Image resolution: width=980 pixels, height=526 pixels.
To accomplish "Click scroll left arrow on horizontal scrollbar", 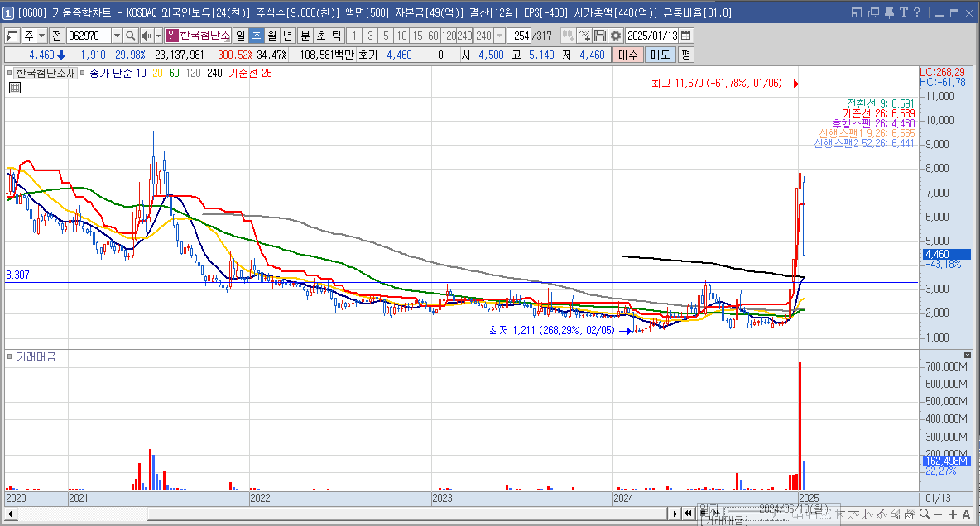I will click(10, 514).
